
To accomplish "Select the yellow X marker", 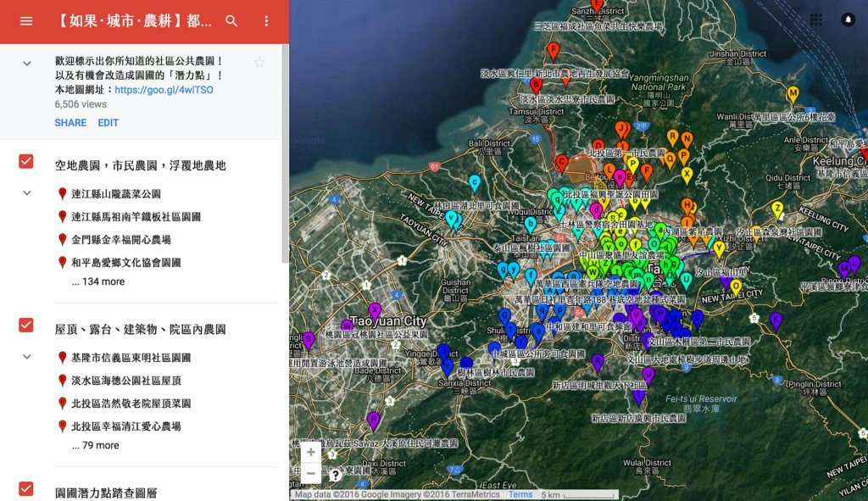I will pos(687,175).
